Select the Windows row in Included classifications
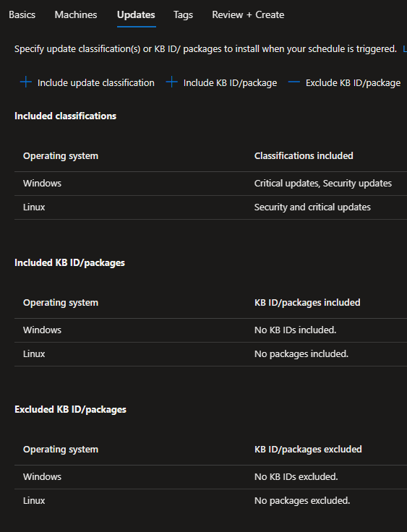 (210, 184)
